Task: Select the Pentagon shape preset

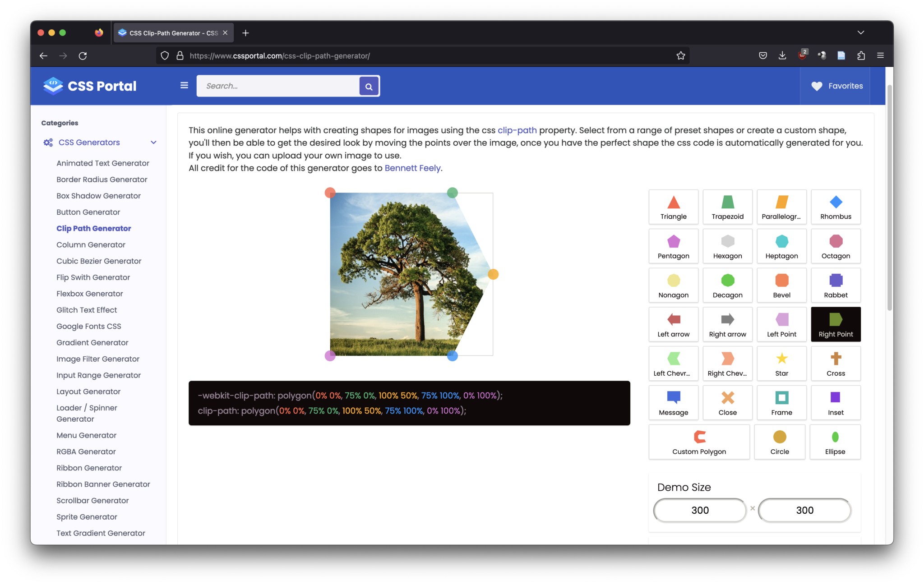Action: coord(673,246)
